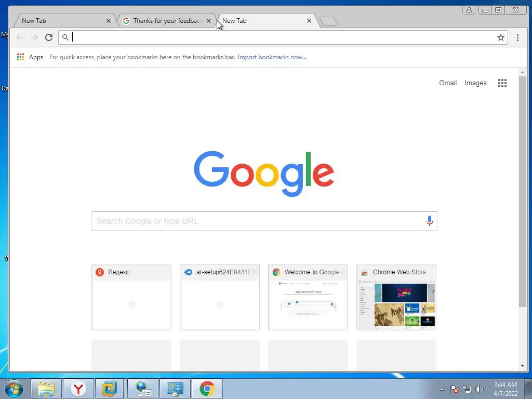Open the globe with checklist taskbar icon
The width and height of the screenshot is (532, 399).
143,389
